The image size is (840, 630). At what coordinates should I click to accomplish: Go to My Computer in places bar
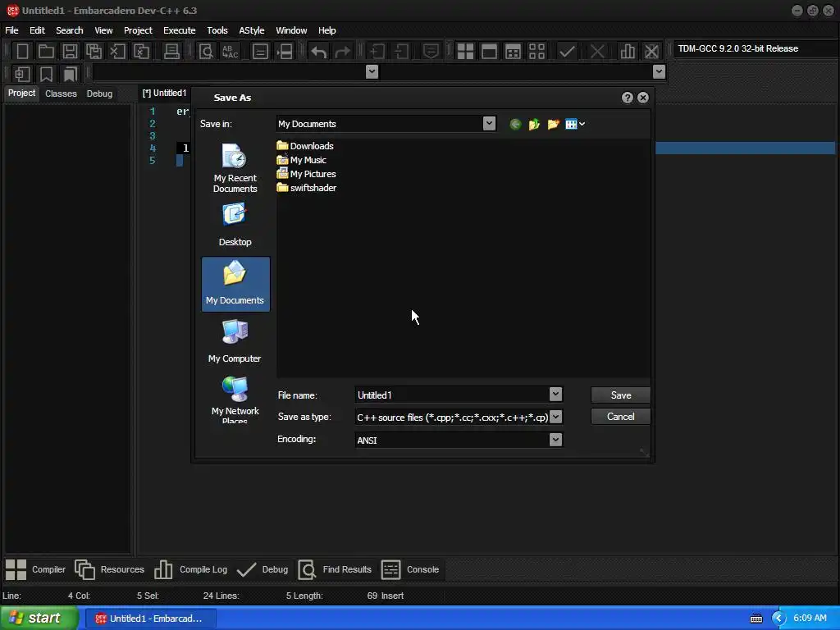[x=235, y=342]
